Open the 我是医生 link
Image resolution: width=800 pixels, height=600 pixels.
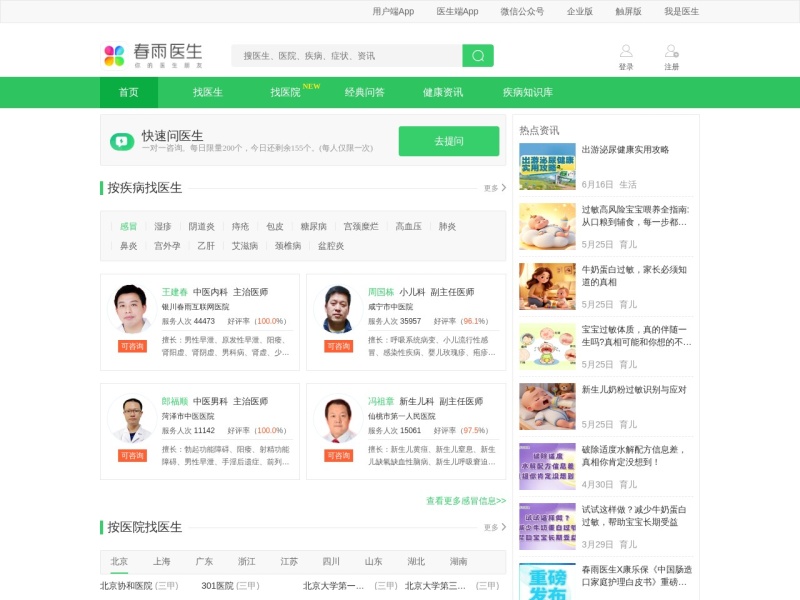coord(682,11)
